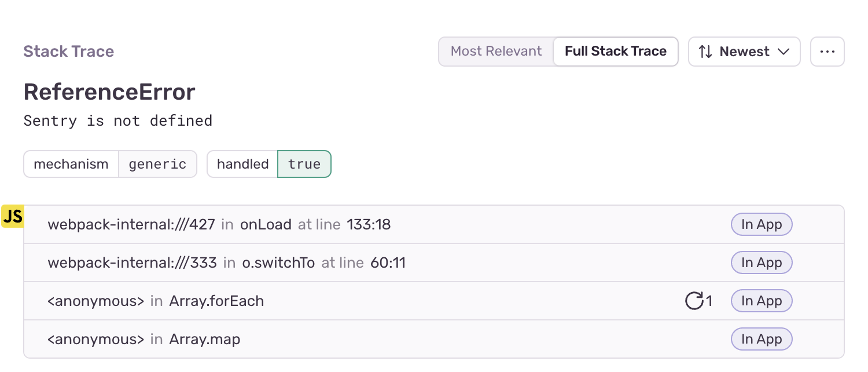This screenshot has width=868, height=372.
Task: Click the repeat frame icon beside Array.forEach
Action: pos(694,301)
